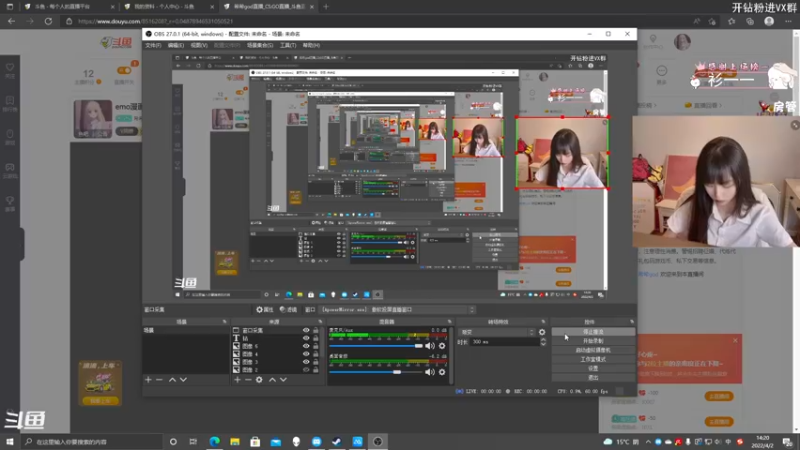Decrease transition duration with down stepper
This screenshot has height=450, width=800.
(543, 344)
